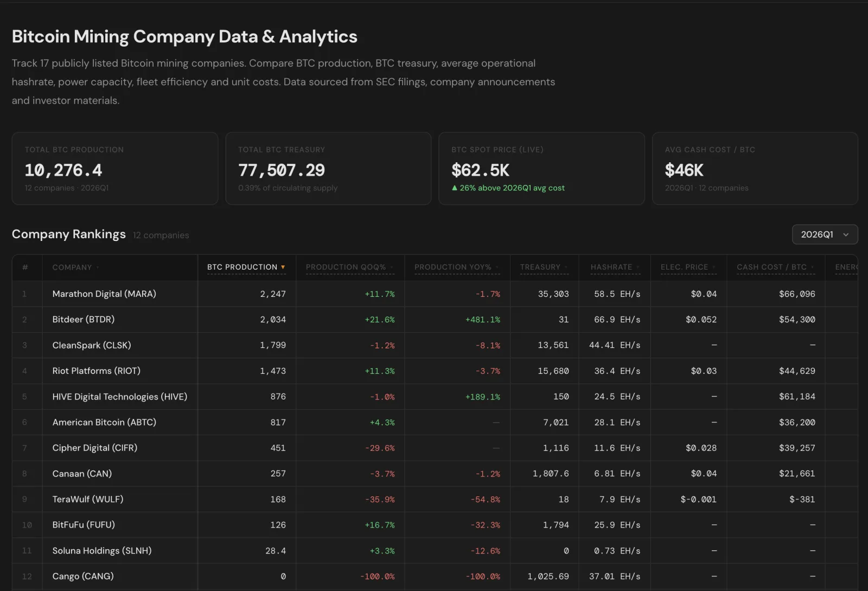This screenshot has height=591, width=868.
Task: Open American Bitcoin (ABTC) company row
Action: click(435, 422)
